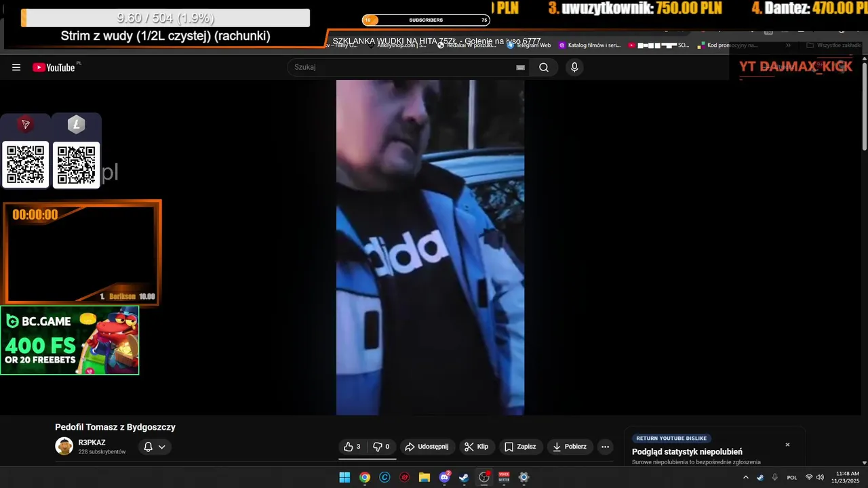Open the R3PKAZ channel name link

[92, 443]
